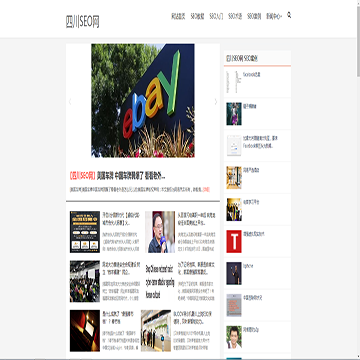Open the sidebar thumbnail of smiling man portrait
Viewport: 360px width, 360px height.
click(x=234, y=337)
